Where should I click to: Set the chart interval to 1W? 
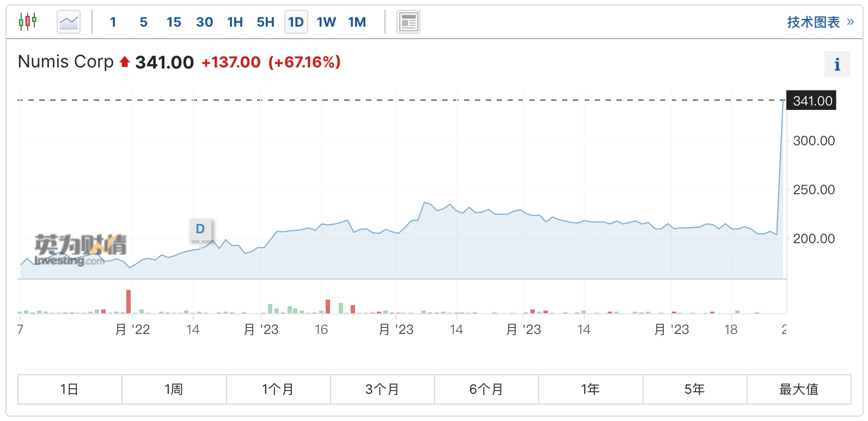click(x=326, y=22)
